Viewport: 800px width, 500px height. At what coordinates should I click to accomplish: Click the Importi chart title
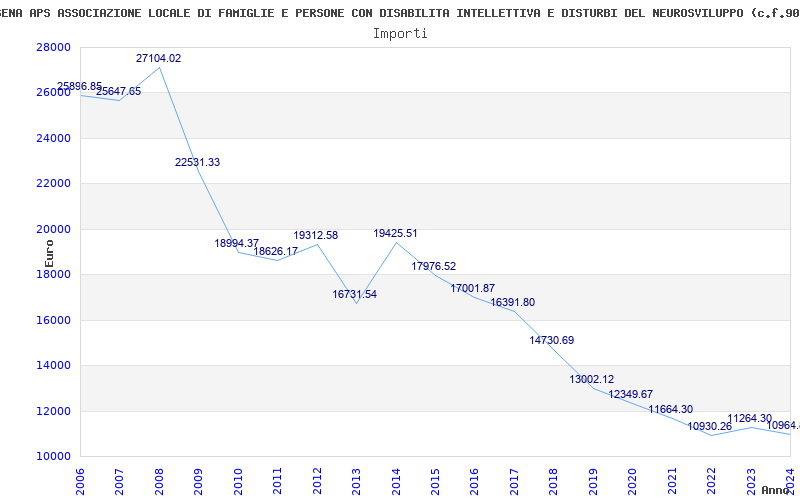pyautogui.click(x=400, y=33)
